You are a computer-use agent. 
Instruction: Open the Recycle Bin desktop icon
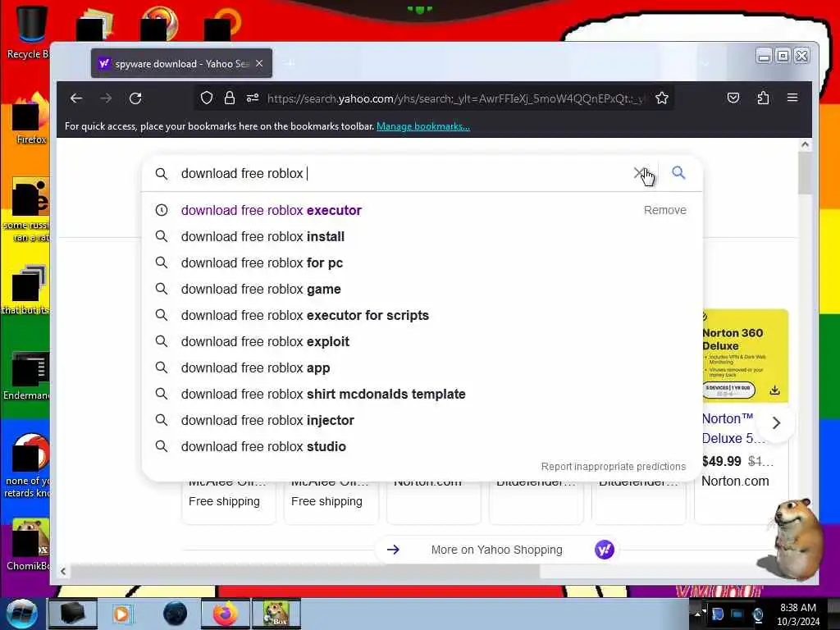pos(30,33)
